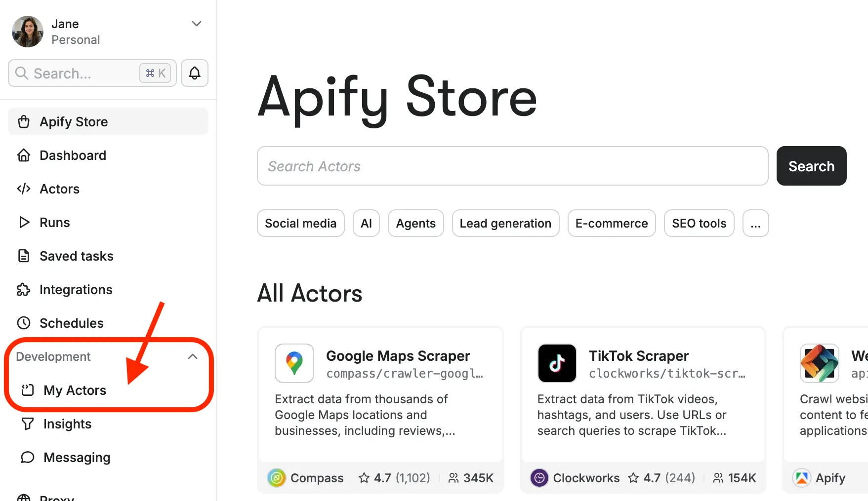Screen dimensions: 868x501
Task: Click the black Search button
Action: (812, 166)
